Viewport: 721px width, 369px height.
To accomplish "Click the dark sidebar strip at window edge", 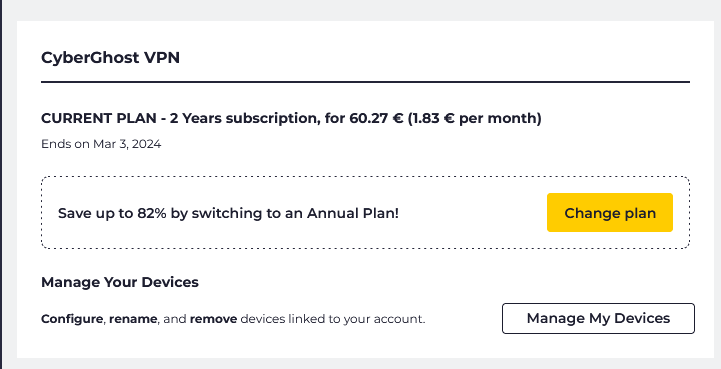I will [x=1, y=184].
